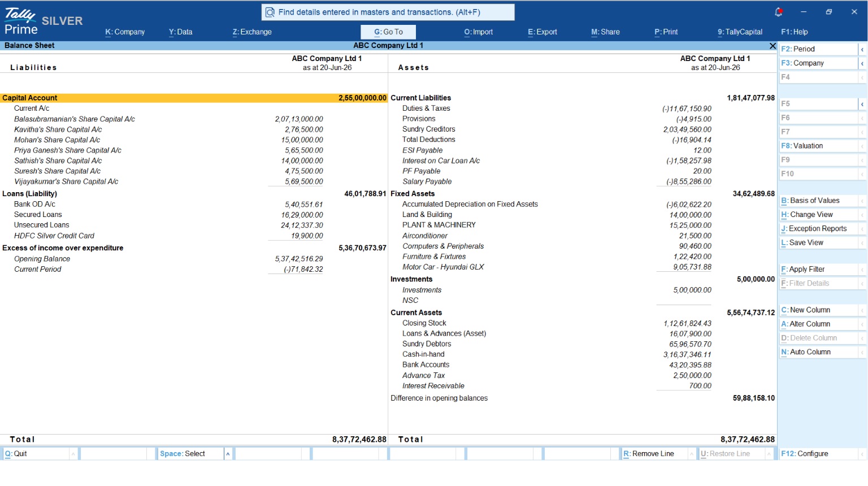Open J: Exception Reports
This screenshot has height=486, width=868.
(819, 229)
